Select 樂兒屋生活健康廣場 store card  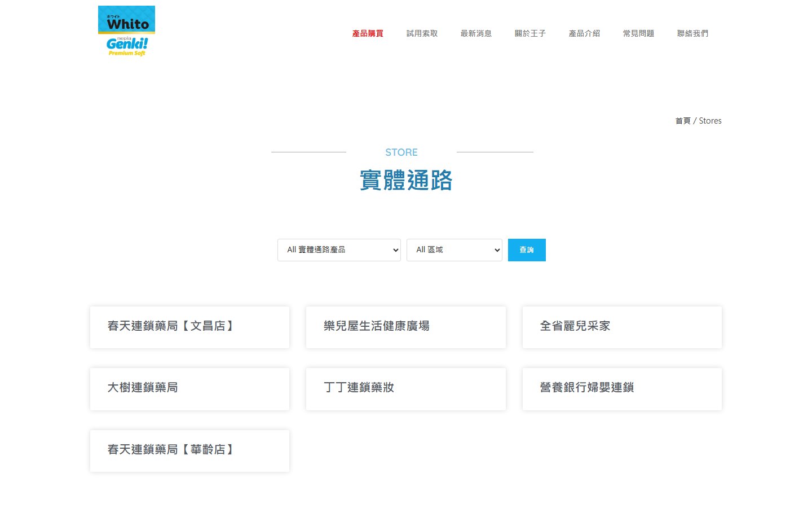click(405, 327)
